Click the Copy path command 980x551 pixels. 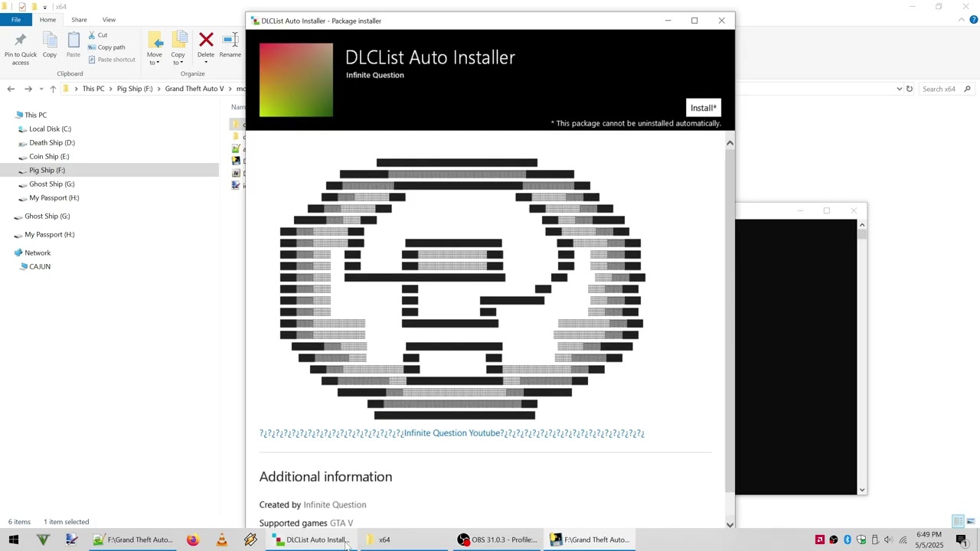tap(106, 47)
